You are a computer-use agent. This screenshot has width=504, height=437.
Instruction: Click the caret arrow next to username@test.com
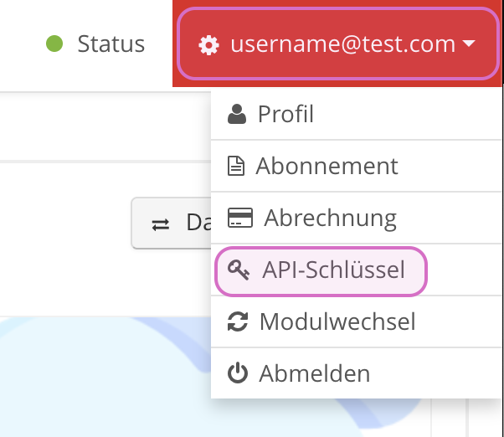pos(469,44)
